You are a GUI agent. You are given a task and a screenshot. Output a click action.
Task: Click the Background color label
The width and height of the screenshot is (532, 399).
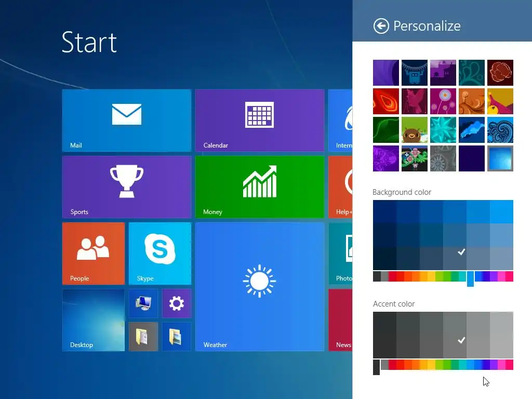pyautogui.click(x=402, y=192)
